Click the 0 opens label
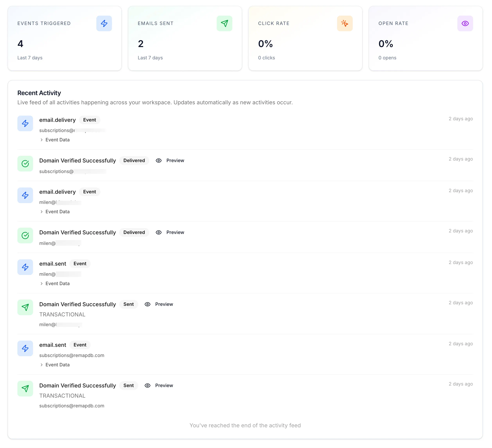 [387, 58]
